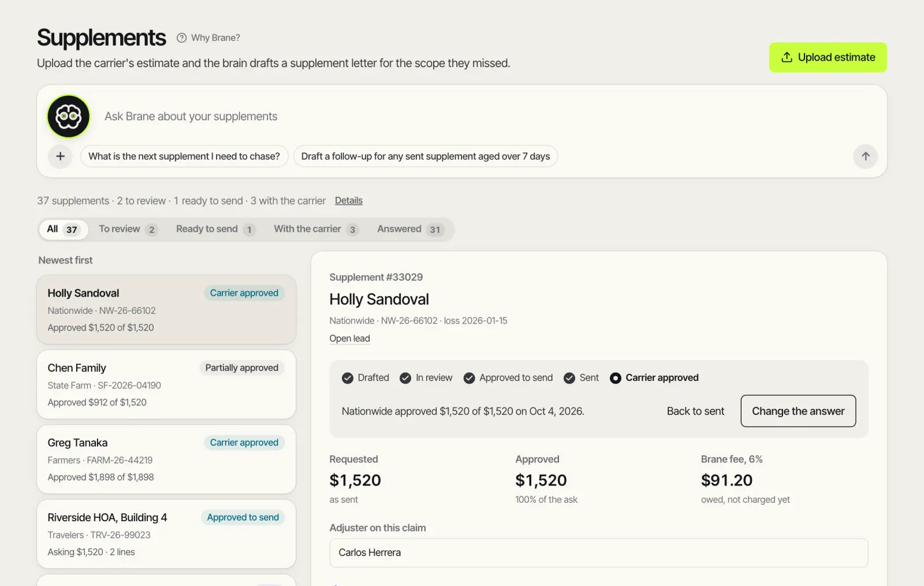Click the Carrier approved badge on Greg Tanaka
This screenshot has height=586, width=924.
point(244,443)
